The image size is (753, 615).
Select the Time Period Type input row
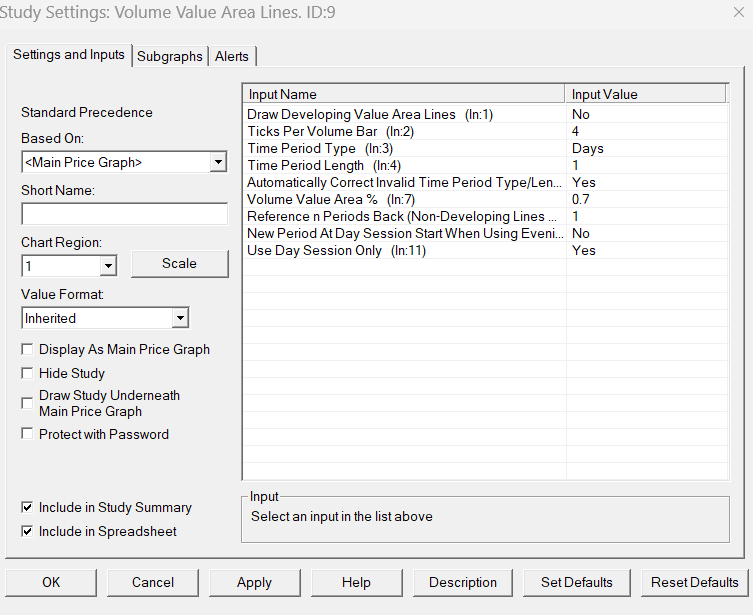405,148
